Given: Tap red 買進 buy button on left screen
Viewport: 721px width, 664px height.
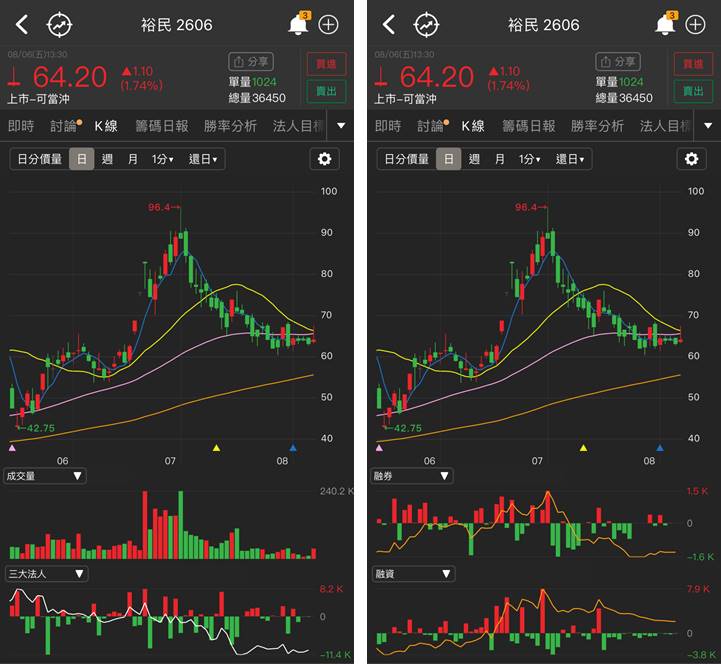Looking at the screenshot, I should coord(326,64).
